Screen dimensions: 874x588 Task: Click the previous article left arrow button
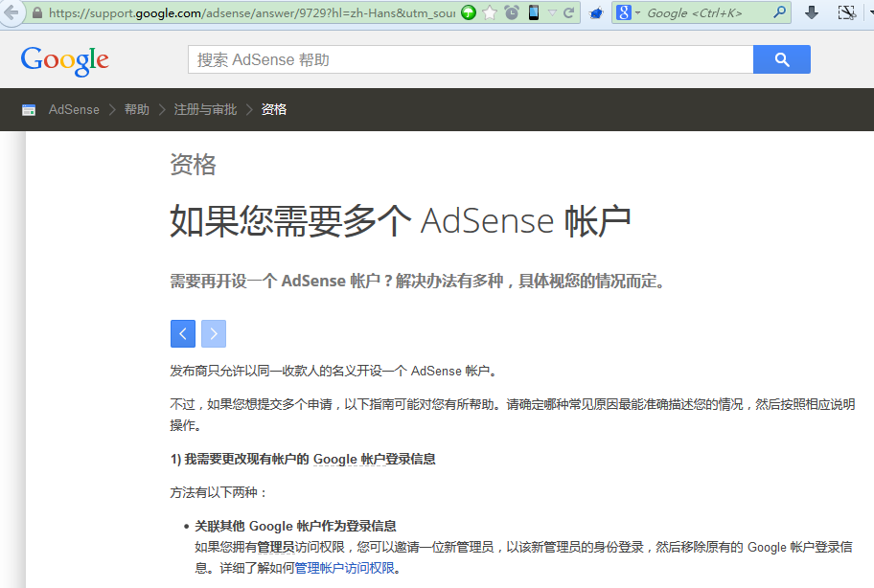click(183, 333)
